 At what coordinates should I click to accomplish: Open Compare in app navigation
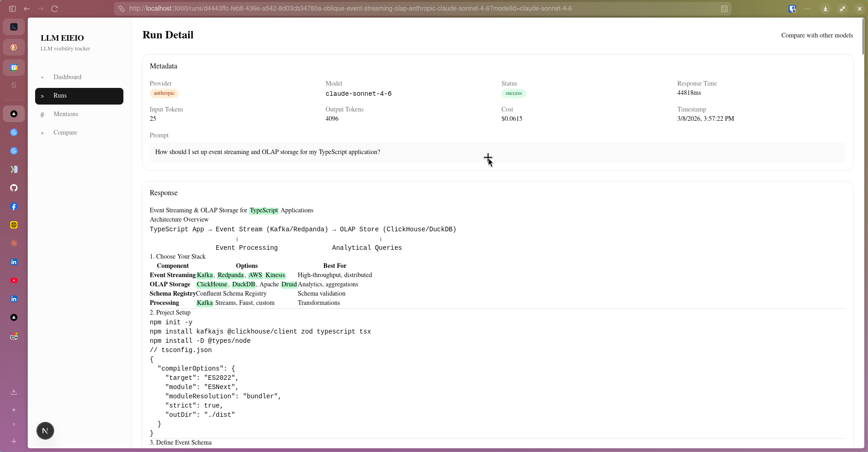pyautogui.click(x=79, y=133)
